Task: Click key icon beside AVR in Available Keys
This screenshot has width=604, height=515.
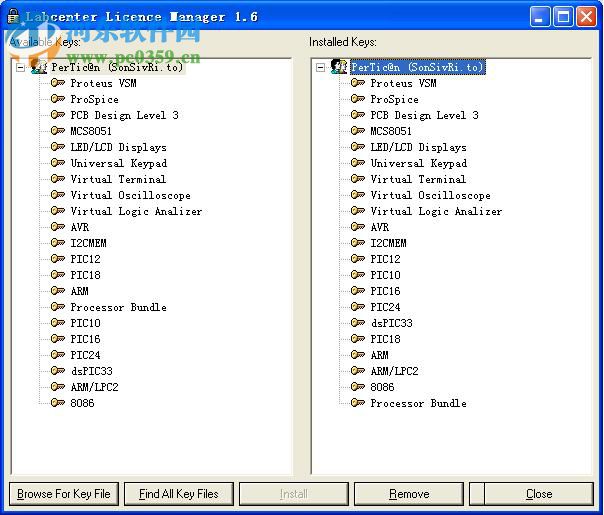Action: tap(58, 227)
